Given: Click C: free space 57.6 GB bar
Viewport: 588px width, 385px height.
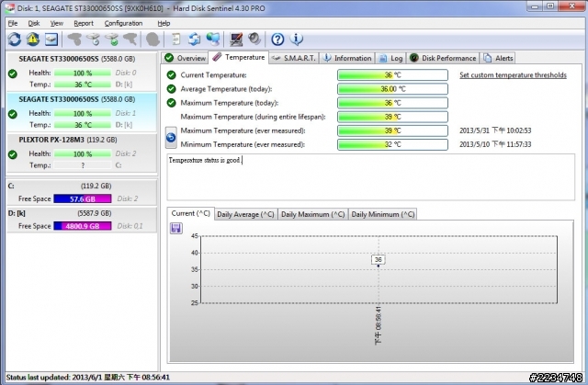Looking at the screenshot, I should [83, 198].
